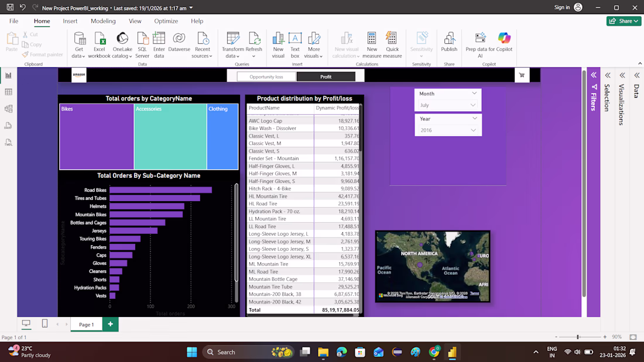Expand the Selection pane
644x362 pixels.
click(x=608, y=75)
